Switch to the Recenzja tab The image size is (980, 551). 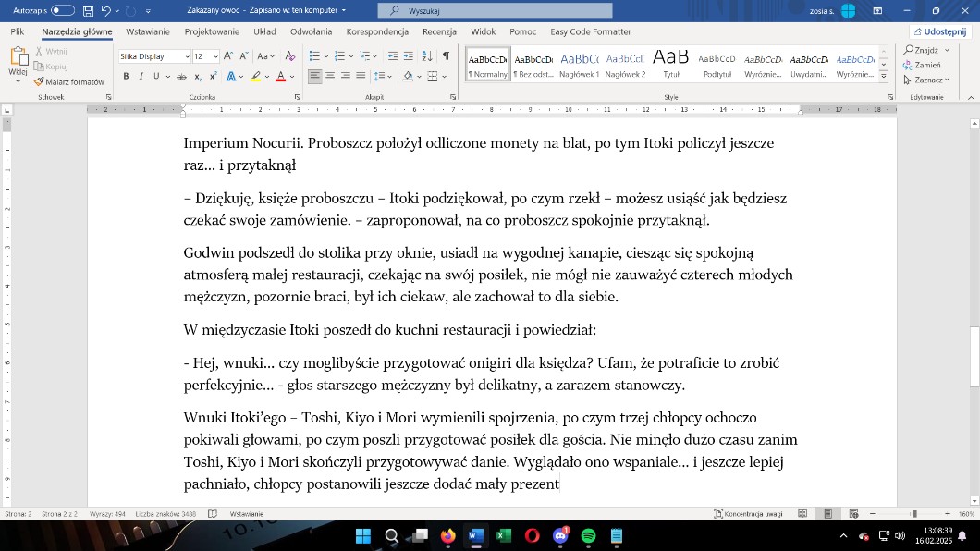click(439, 31)
